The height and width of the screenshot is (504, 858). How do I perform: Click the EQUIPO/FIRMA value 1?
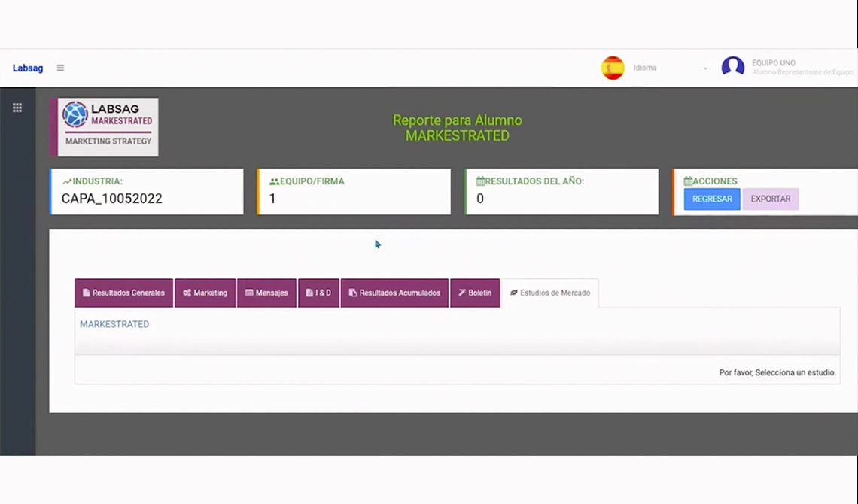tap(272, 199)
